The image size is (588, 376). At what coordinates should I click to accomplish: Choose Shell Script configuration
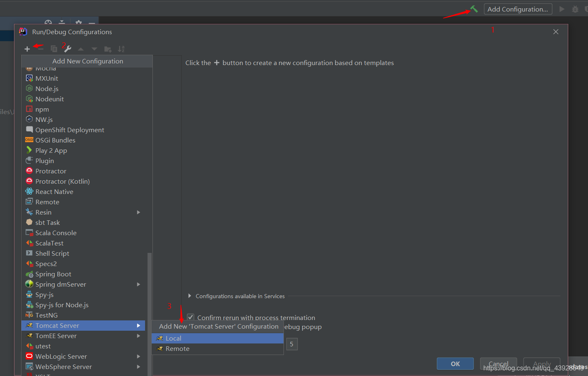[x=83, y=253]
